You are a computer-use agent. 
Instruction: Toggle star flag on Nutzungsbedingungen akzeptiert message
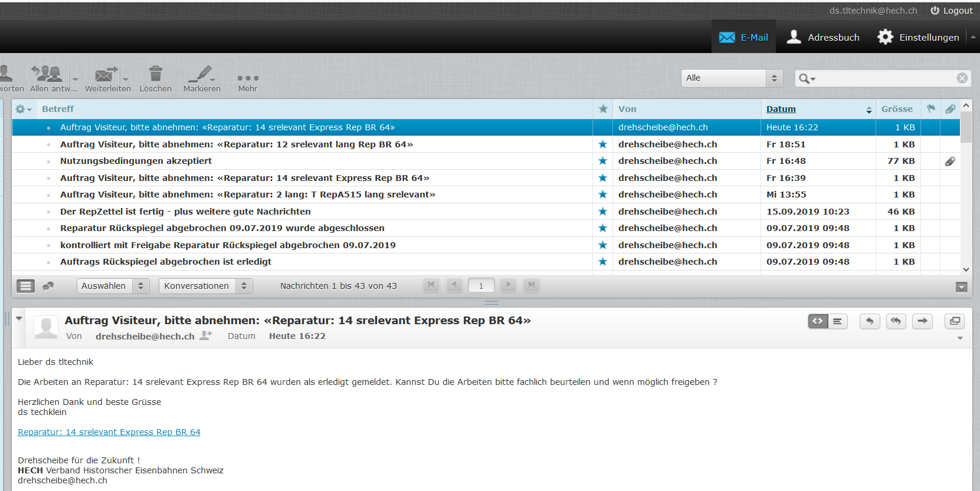pyautogui.click(x=602, y=161)
